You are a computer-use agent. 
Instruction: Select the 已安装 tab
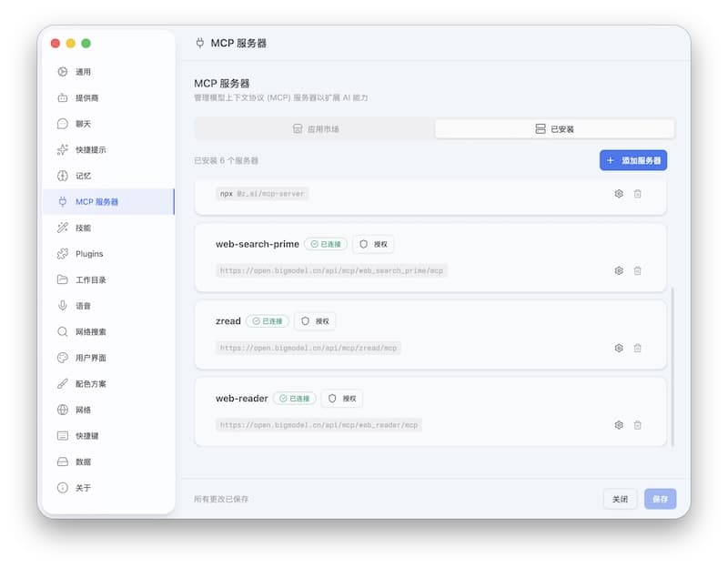tap(554, 129)
